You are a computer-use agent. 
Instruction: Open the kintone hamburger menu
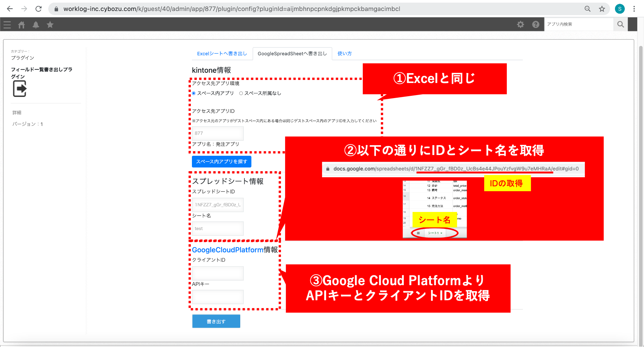7,25
